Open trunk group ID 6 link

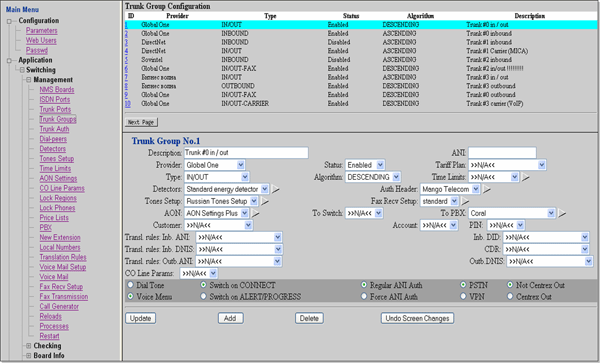[x=126, y=68]
